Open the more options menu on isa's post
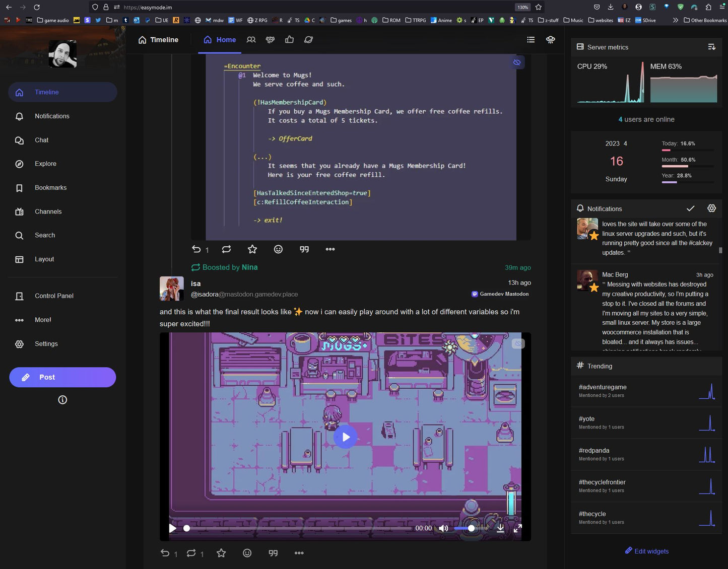The height and width of the screenshot is (569, 728). point(299,553)
